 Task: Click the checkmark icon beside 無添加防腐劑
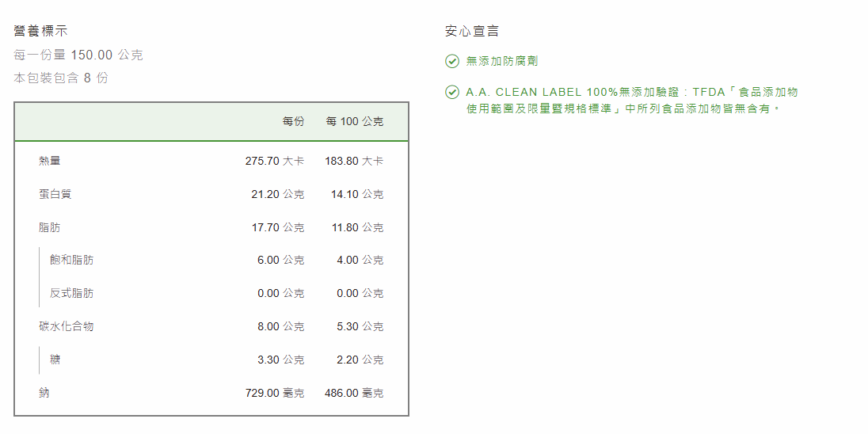tap(452, 61)
